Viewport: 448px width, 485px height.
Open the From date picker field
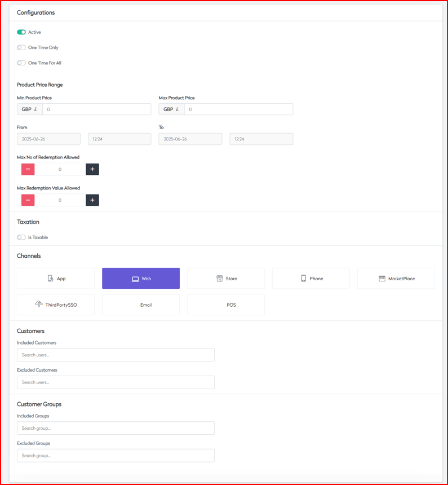coord(48,139)
